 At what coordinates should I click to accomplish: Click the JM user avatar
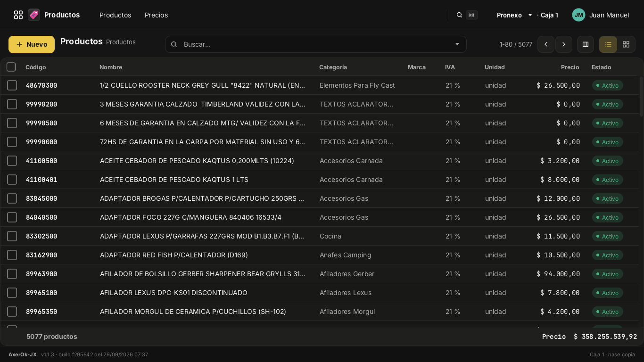(578, 15)
